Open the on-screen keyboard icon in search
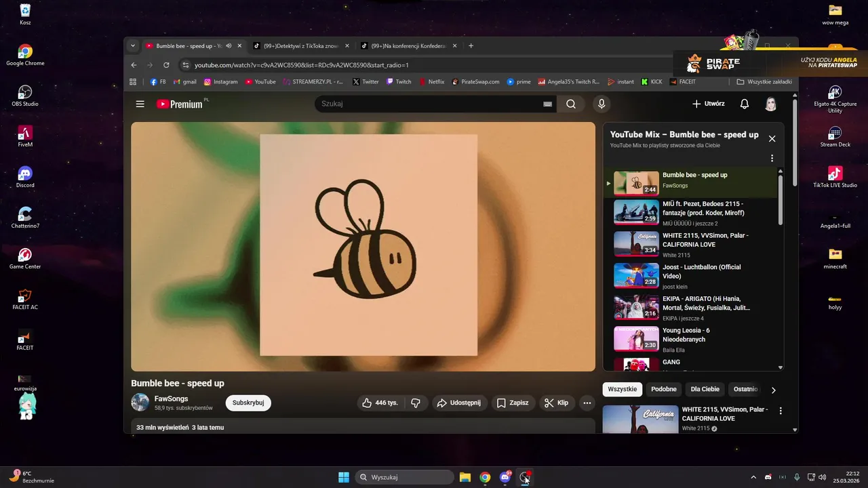This screenshot has height=488, width=868. click(547, 104)
